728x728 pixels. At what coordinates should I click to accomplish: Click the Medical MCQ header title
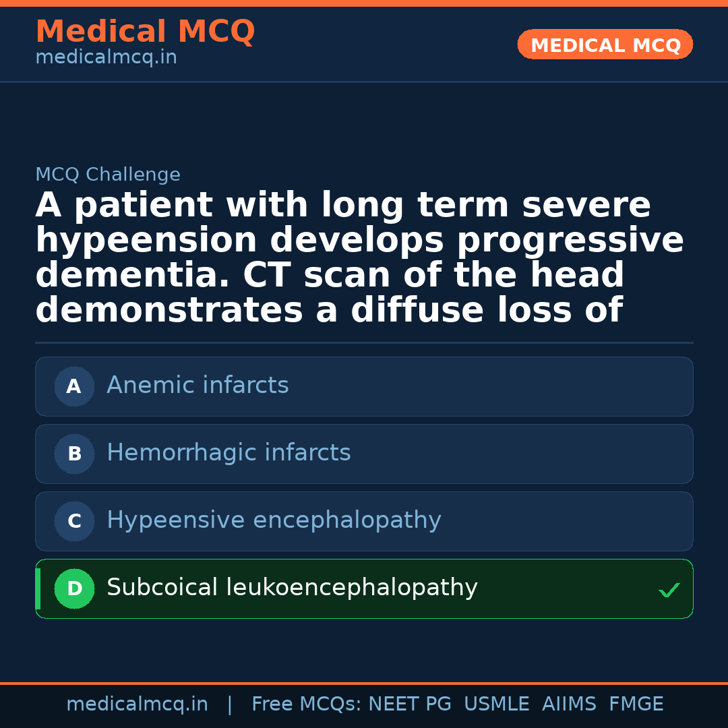pyautogui.click(x=145, y=32)
